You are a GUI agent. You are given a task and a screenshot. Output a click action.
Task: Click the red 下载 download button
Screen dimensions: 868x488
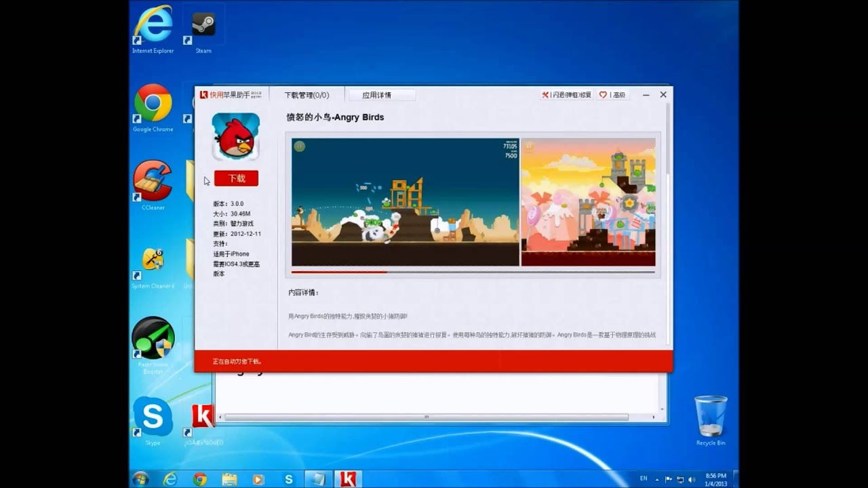tap(236, 178)
